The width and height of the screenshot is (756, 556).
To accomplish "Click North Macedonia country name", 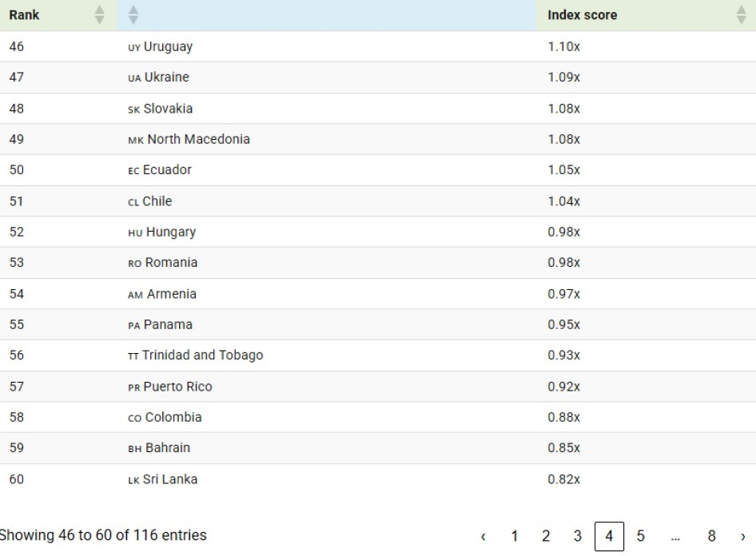I will pos(198,139).
